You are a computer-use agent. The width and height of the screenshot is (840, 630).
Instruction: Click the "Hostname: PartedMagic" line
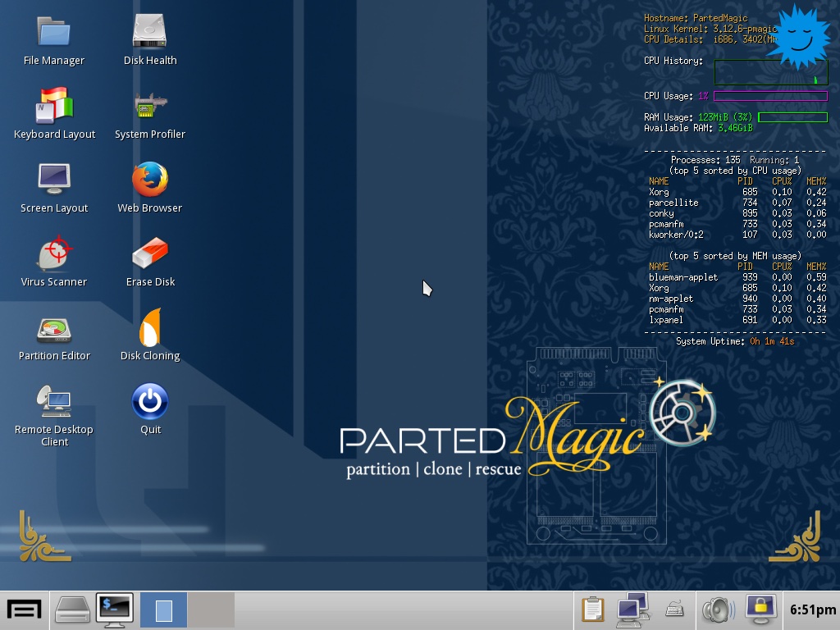(696, 18)
